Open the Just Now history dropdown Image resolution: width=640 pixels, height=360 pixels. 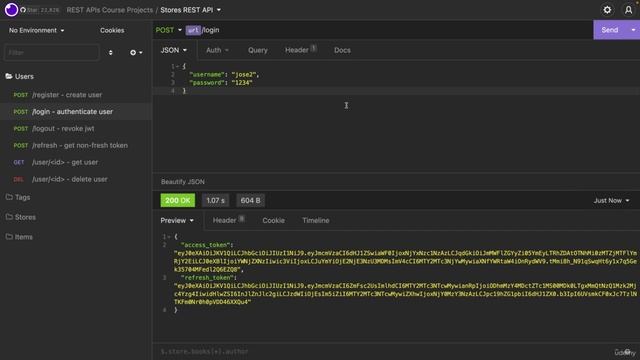click(611, 200)
